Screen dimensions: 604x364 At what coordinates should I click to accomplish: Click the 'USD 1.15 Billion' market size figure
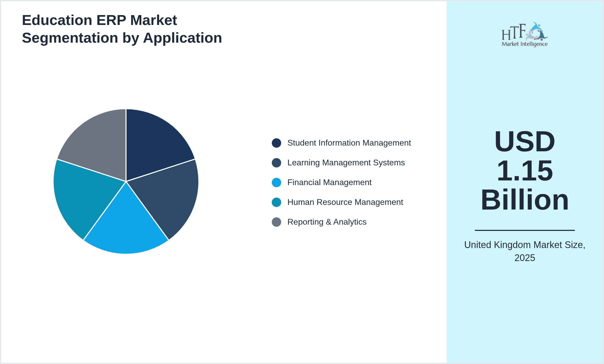pos(525,171)
